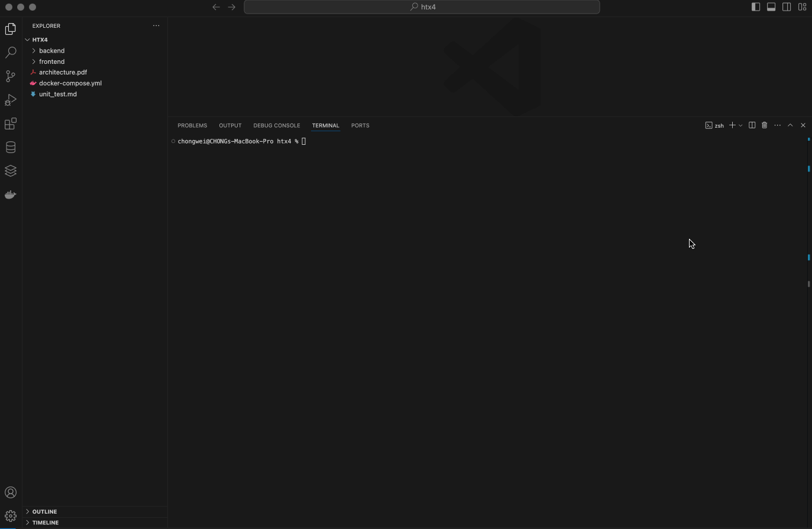Split the terminal panel

pos(752,125)
